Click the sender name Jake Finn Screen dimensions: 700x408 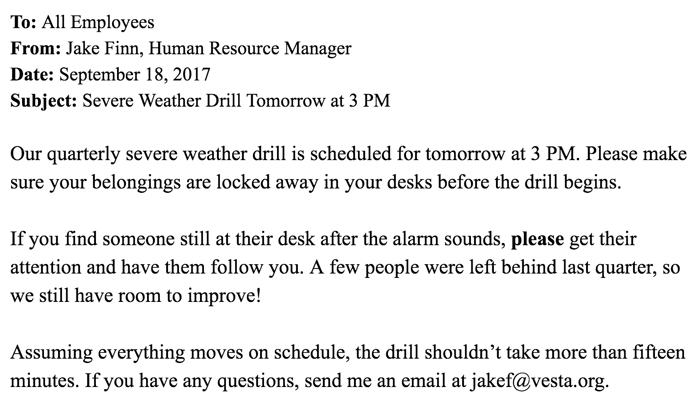(101, 47)
